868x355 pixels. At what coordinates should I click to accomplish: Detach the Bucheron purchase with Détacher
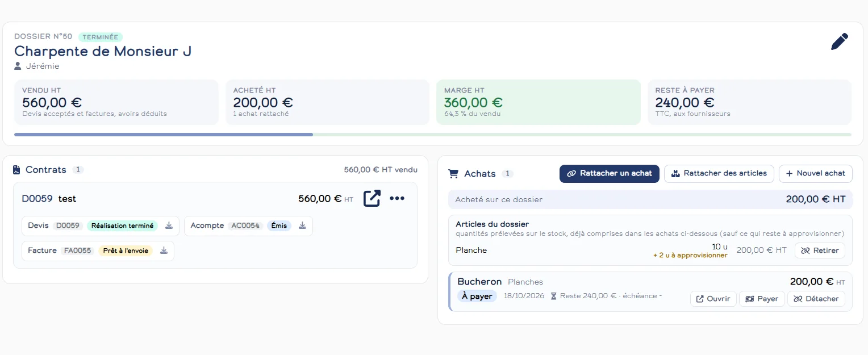(x=816, y=299)
